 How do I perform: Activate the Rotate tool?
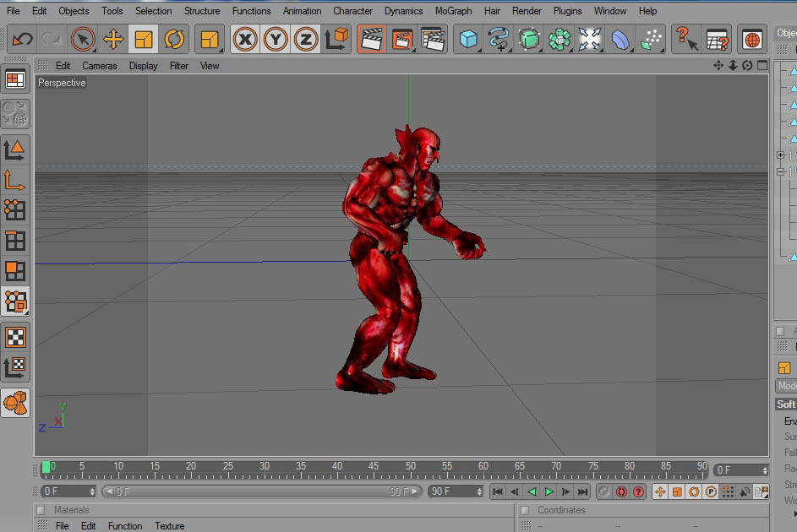point(174,39)
